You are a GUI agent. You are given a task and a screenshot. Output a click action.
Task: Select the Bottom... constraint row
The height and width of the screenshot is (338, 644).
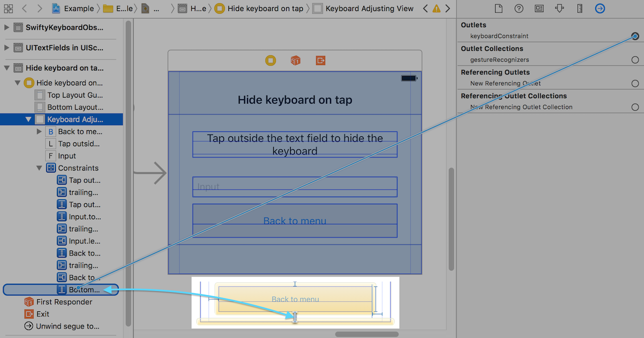coord(61,290)
